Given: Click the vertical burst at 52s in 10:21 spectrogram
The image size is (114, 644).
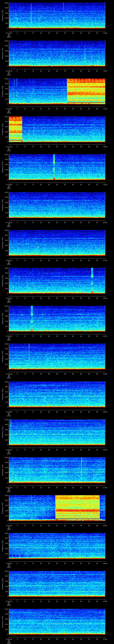Looking at the screenshot, I should [x=92, y=280].
